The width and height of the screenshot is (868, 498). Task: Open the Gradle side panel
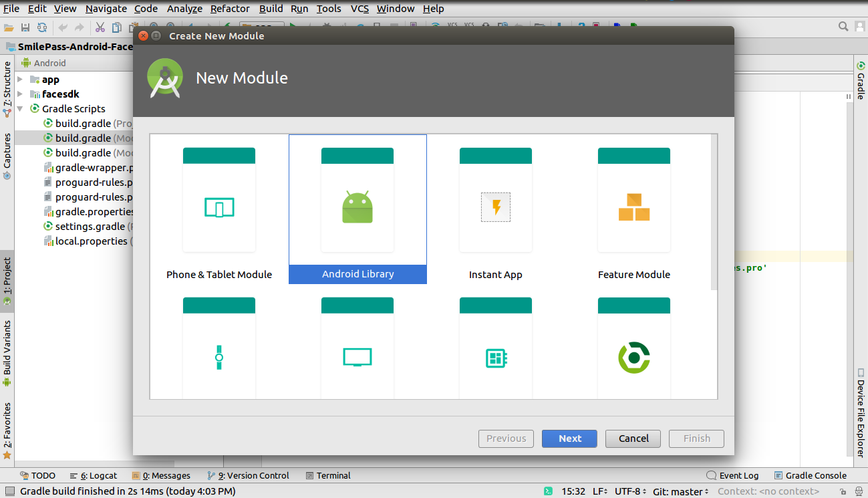click(x=861, y=80)
